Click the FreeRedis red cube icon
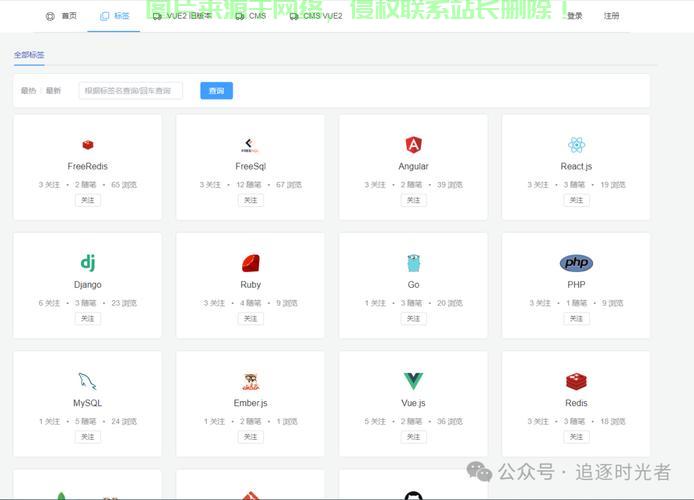The image size is (694, 500). (x=88, y=145)
